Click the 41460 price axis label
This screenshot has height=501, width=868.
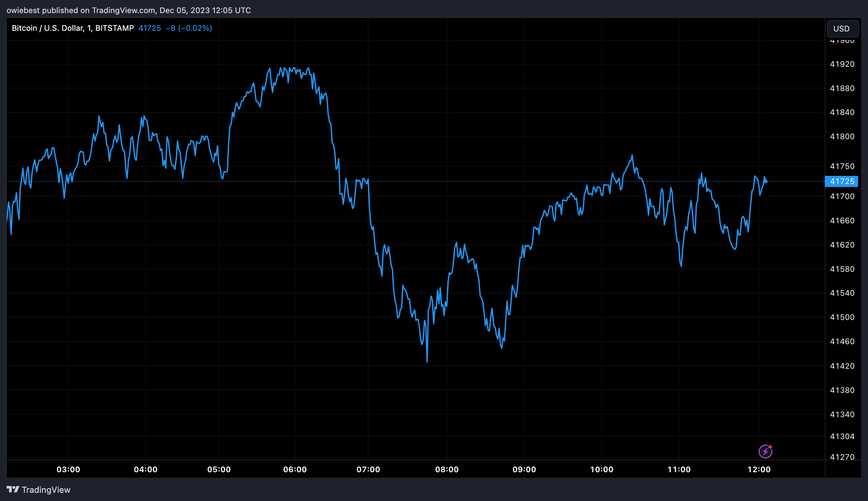pyautogui.click(x=842, y=342)
